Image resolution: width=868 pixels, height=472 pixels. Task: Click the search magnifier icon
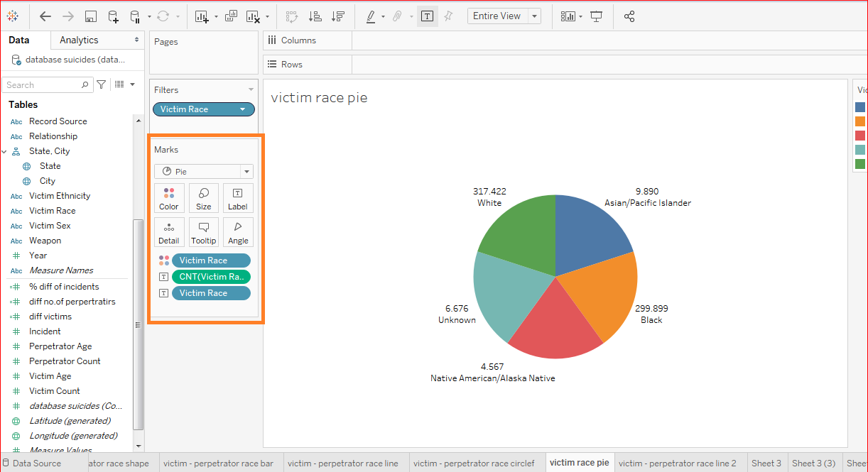[85, 84]
